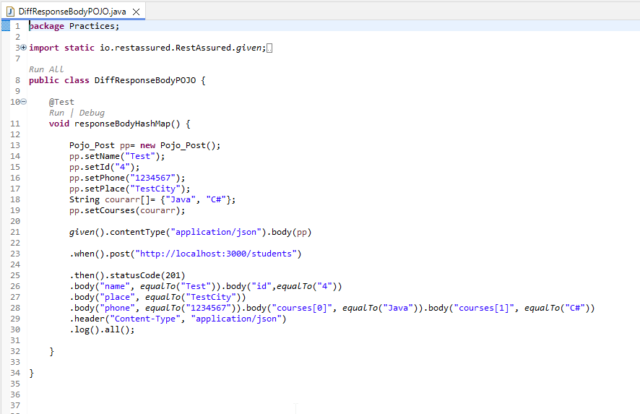Expand the folded imports at line 3
The width and height of the screenshot is (640, 414).
coord(23,47)
